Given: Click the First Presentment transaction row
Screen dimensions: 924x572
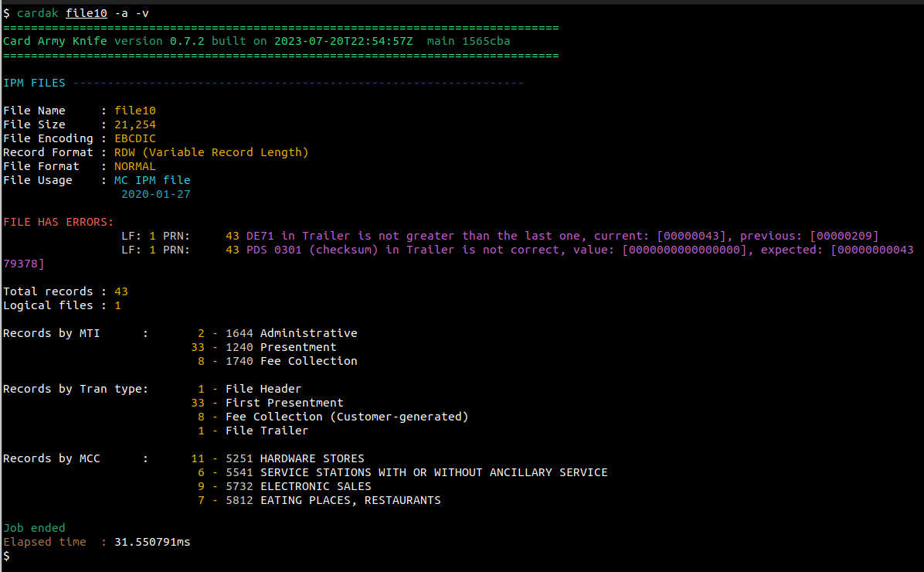Looking at the screenshot, I should 284,403.
